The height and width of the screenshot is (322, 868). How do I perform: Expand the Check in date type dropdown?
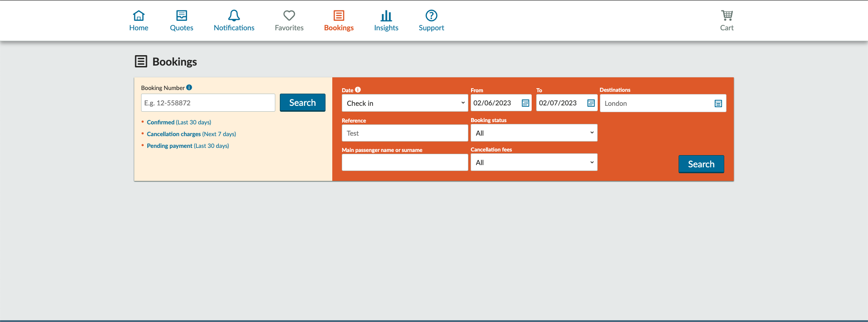click(x=405, y=103)
